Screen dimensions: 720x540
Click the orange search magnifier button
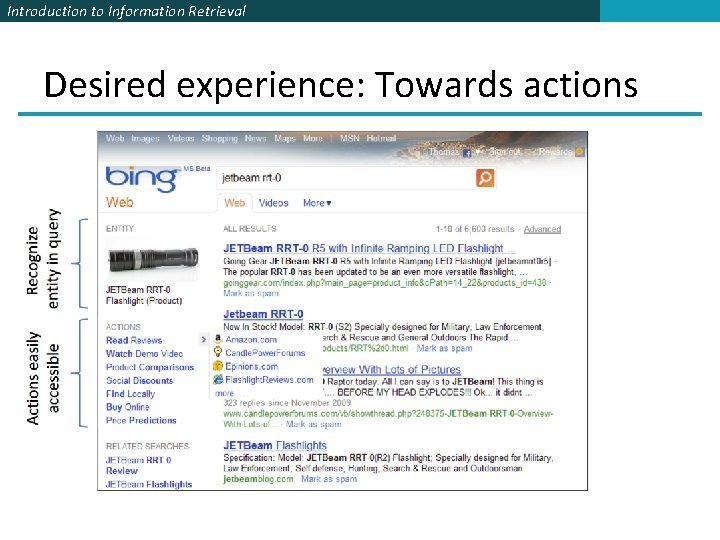(x=485, y=178)
